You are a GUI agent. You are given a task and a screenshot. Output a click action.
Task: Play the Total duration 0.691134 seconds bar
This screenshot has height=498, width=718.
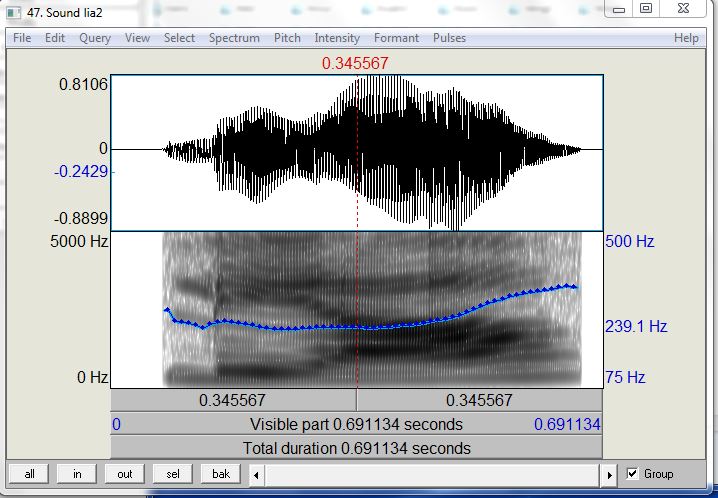point(356,448)
